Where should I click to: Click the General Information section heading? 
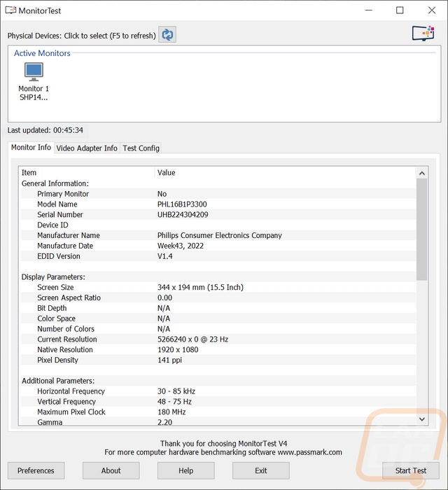[55, 183]
